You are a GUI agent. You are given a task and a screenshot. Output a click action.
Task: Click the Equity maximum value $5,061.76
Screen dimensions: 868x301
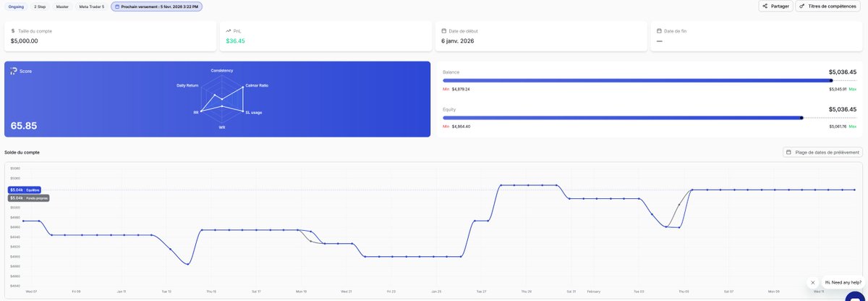click(x=838, y=126)
